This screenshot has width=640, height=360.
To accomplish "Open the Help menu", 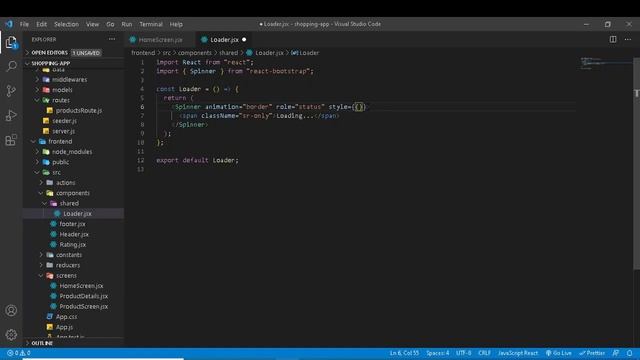I will tap(176, 24).
